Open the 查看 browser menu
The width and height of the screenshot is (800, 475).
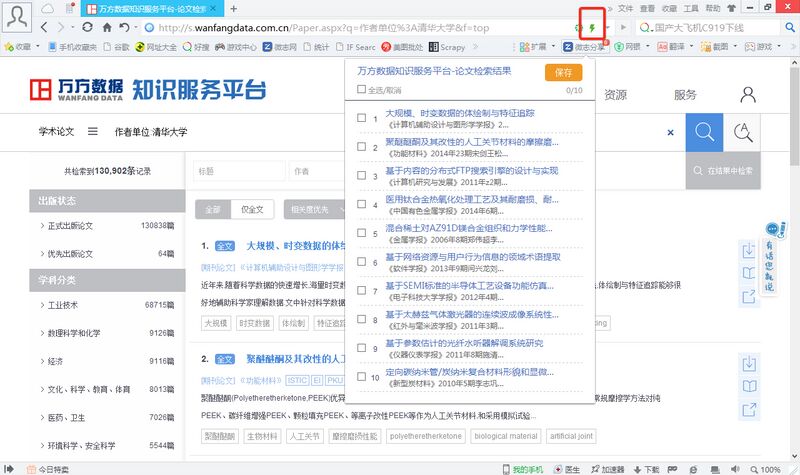point(647,8)
